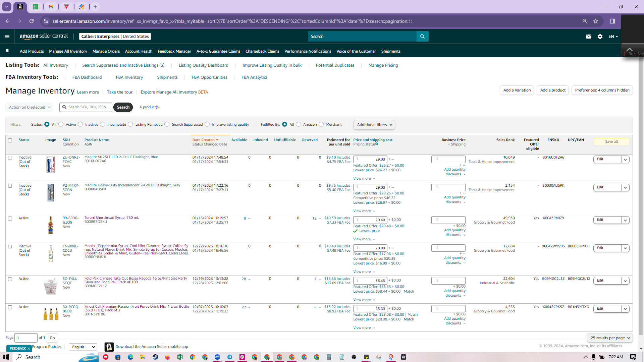Open the English language selector in footer
Viewport: 644px width, 362px height.
tap(83, 347)
